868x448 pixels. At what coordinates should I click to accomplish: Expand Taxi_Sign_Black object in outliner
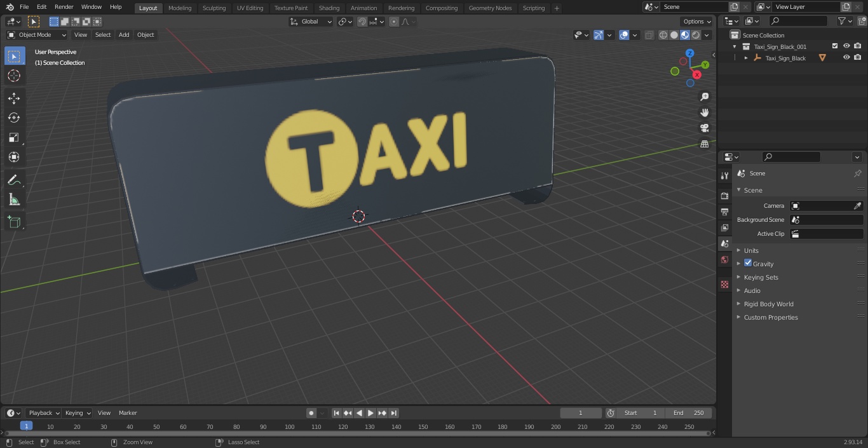[x=746, y=58]
